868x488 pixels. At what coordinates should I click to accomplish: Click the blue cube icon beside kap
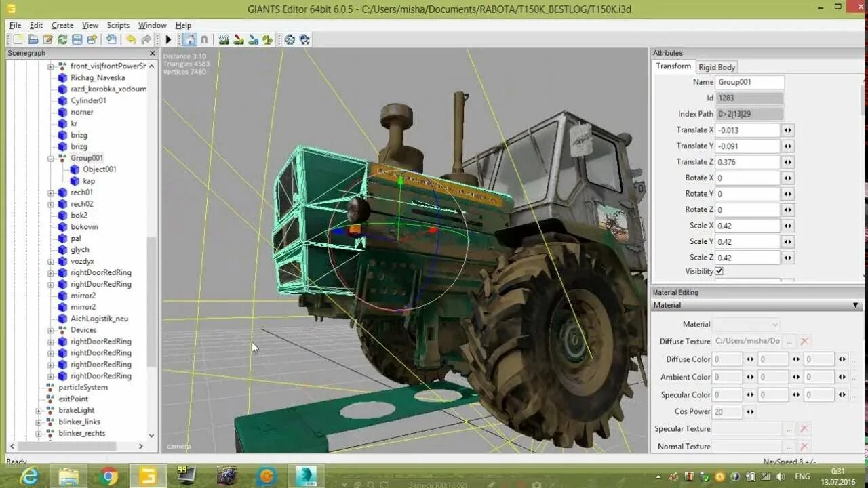click(75, 181)
